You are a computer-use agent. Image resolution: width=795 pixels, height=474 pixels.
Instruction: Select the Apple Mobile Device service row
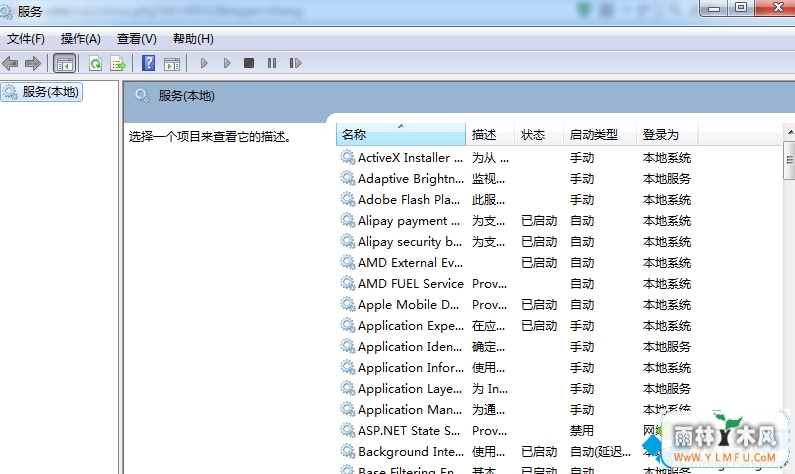[x=517, y=305]
